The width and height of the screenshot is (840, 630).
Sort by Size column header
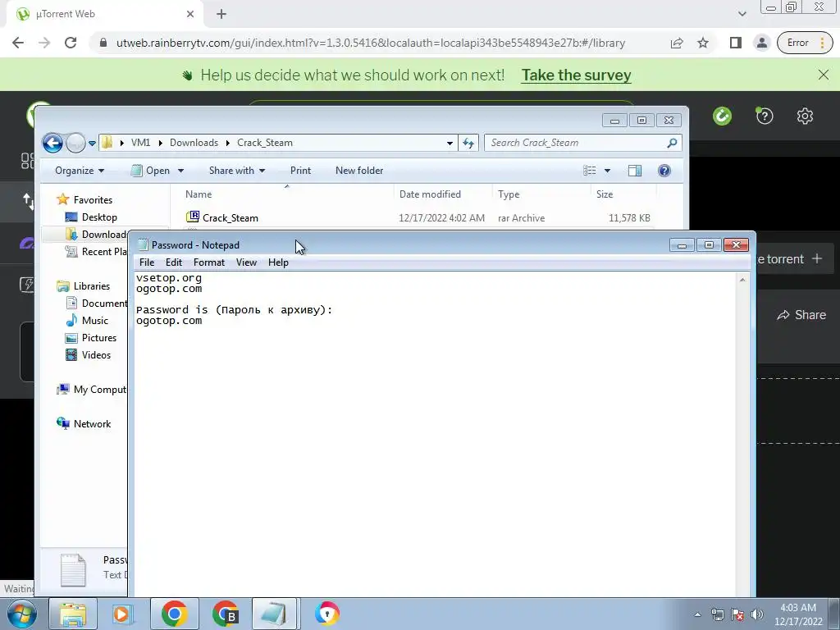(x=623, y=194)
